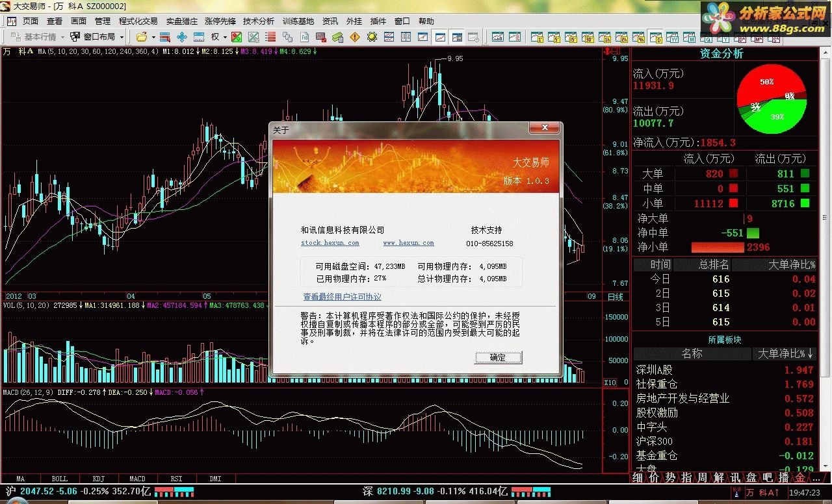Select the daily D chart period icon
The height and width of the screenshot is (504, 832).
[655, 37]
